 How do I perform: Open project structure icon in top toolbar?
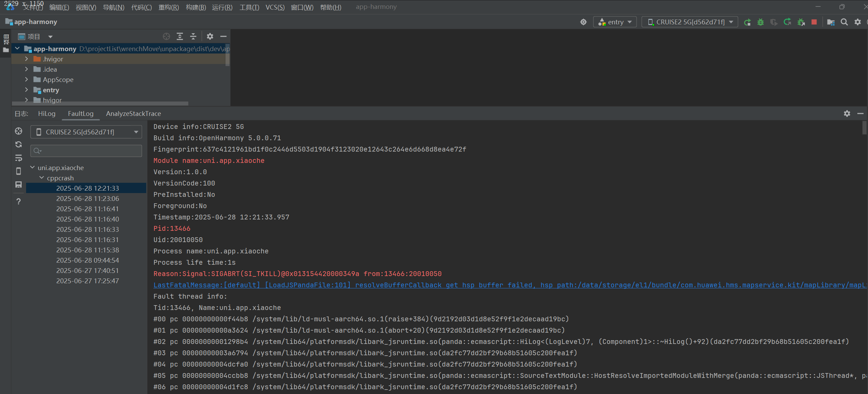(x=831, y=22)
